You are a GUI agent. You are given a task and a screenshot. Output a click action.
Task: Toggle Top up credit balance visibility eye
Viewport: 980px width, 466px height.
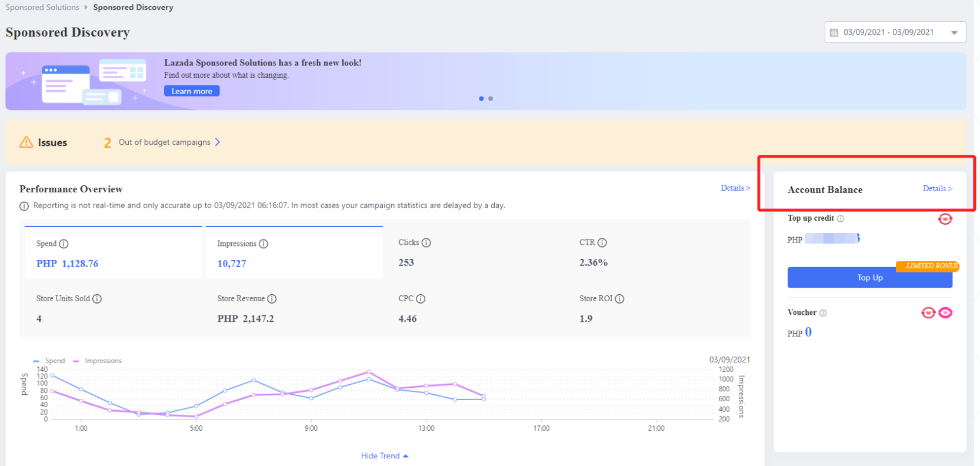coord(945,219)
